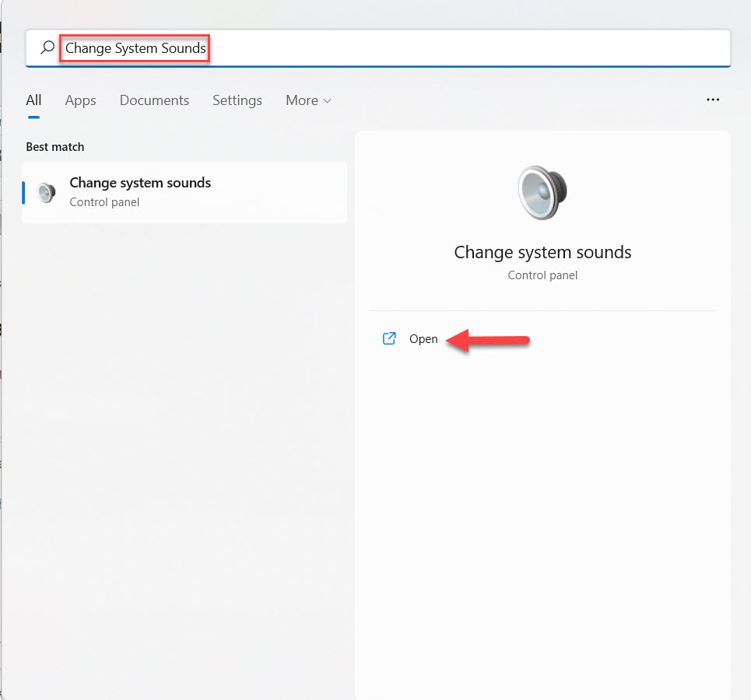This screenshot has width=751, height=700.
Task: Click the More chevron arrow
Action: click(x=328, y=100)
